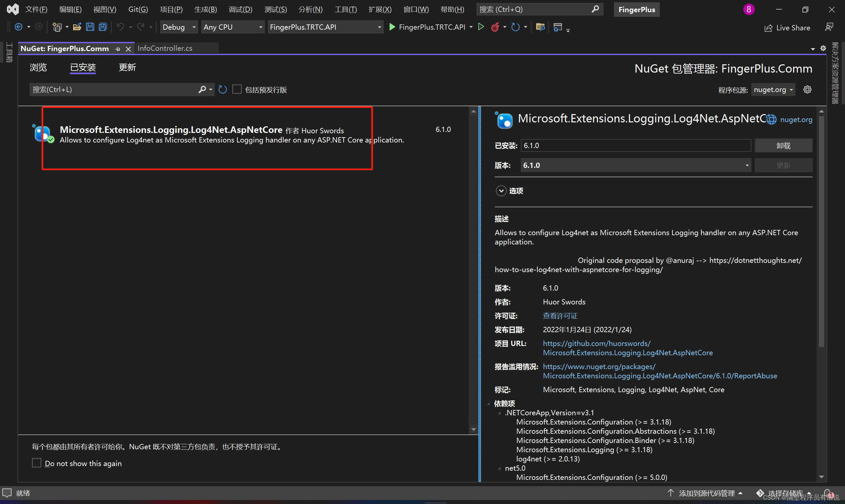Viewport: 845px width, 504px height.
Task: Collapse the 选项 options section
Action: coord(501,191)
